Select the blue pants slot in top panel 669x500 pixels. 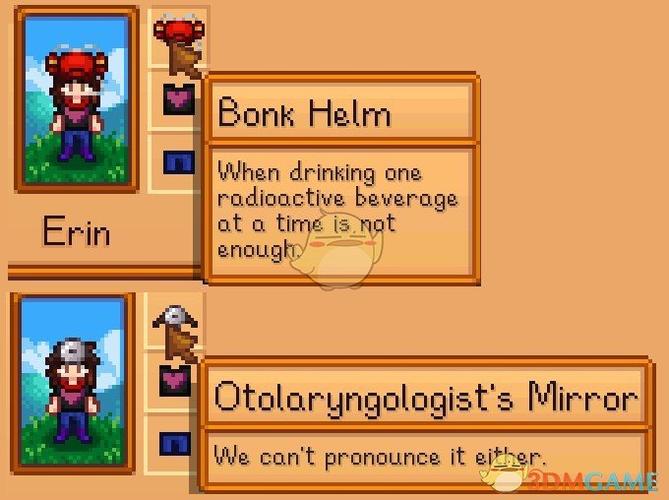[x=179, y=162]
